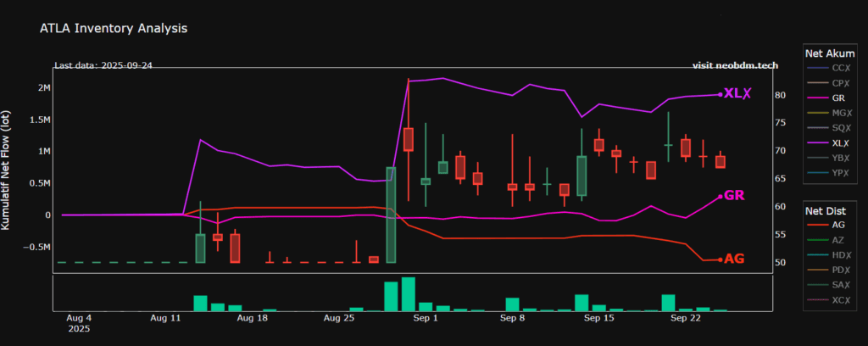Screen dimensions: 868x346
Task: Click the GR line end label
Action: tap(734, 196)
